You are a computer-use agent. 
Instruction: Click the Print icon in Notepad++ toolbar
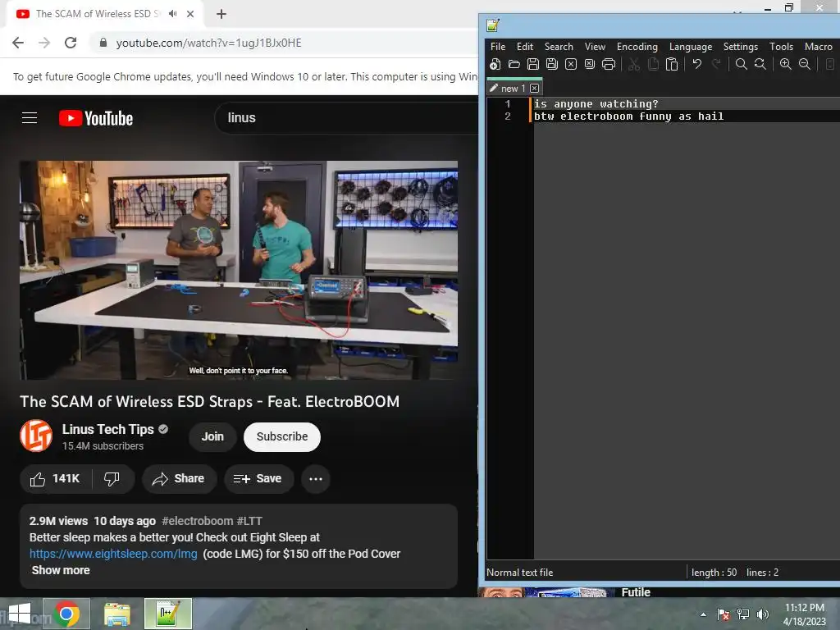pyautogui.click(x=609, y=64)
